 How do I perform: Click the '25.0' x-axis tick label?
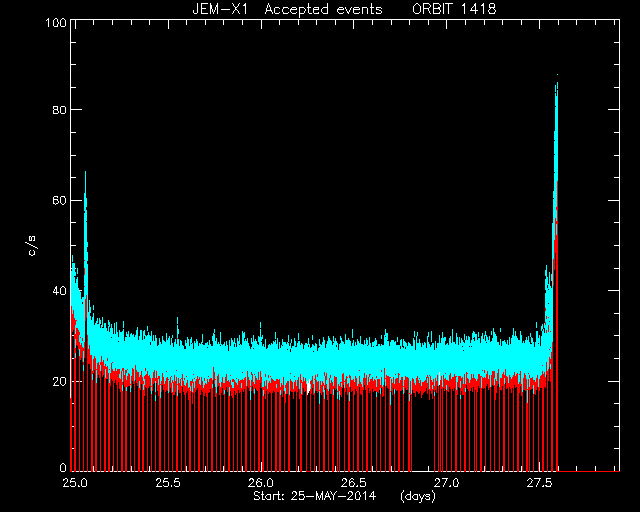[75, 483]
